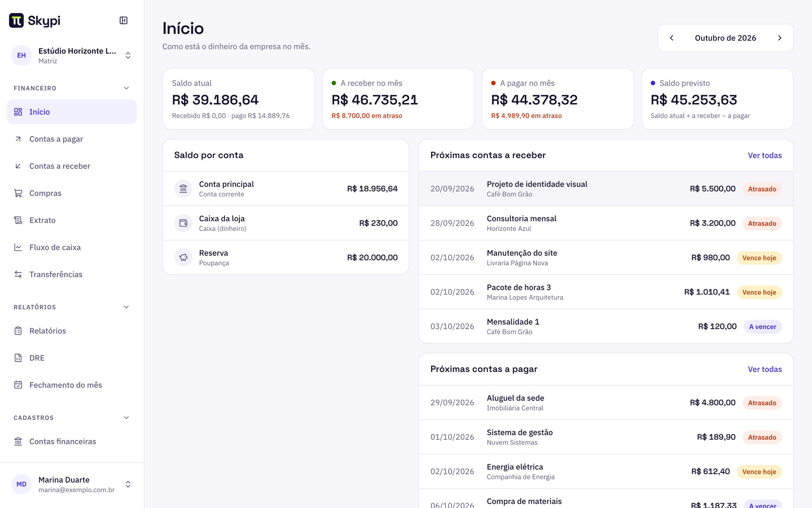Click the Reserva piggy bank icon

(x=184, y=258)
